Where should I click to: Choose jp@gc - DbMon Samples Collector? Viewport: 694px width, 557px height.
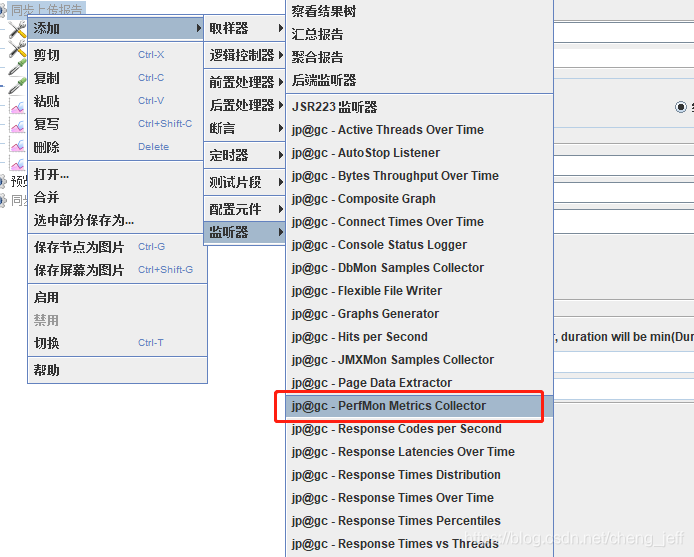click(x=420, y=268)
